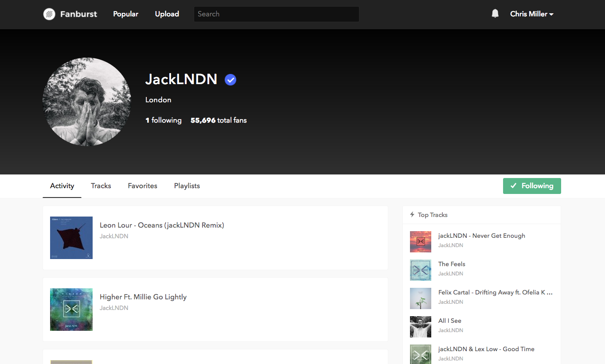Click Drifting Away cover thumbnail
Image resolution: width=605 pixels, height=364 pixels.
(421, 298)
